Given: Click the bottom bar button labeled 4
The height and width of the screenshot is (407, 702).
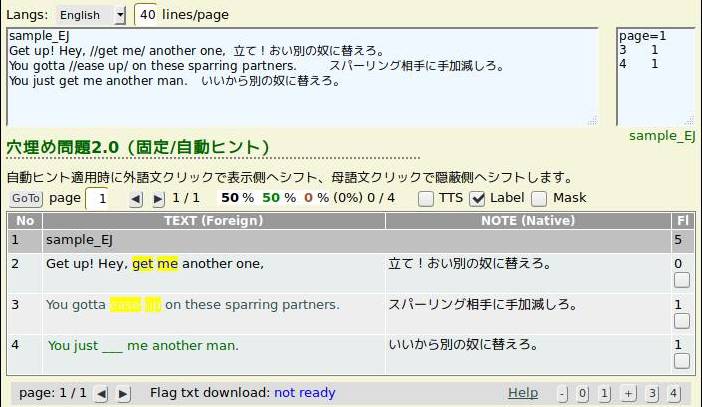Looking at the screenshot, I should pos(674,394).
